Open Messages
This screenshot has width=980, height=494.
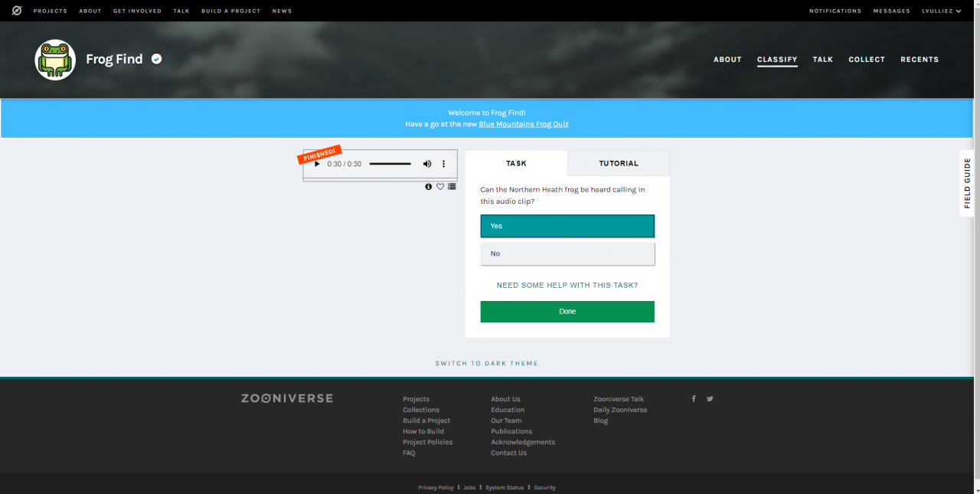click(892, 11)
